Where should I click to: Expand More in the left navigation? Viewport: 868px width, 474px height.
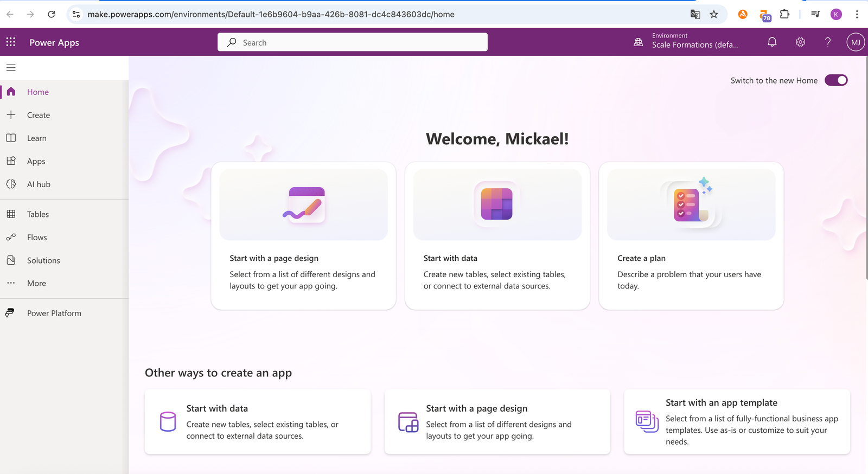36,283
